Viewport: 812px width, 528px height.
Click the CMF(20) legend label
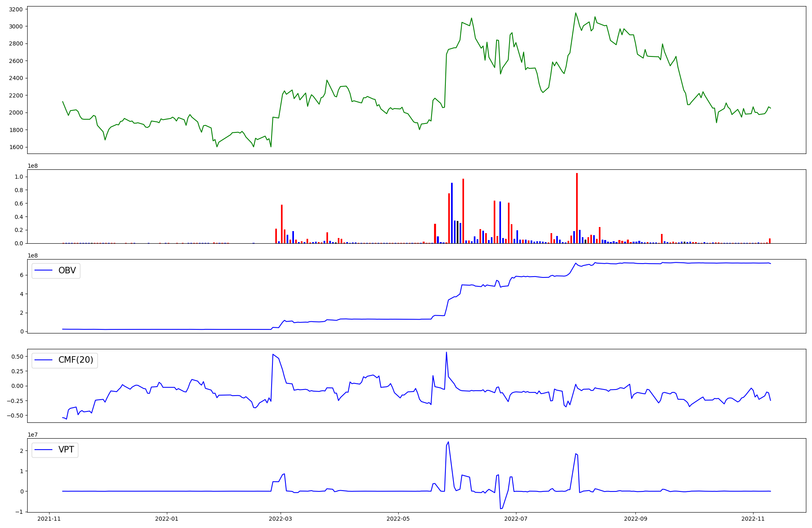click(76, 360)
